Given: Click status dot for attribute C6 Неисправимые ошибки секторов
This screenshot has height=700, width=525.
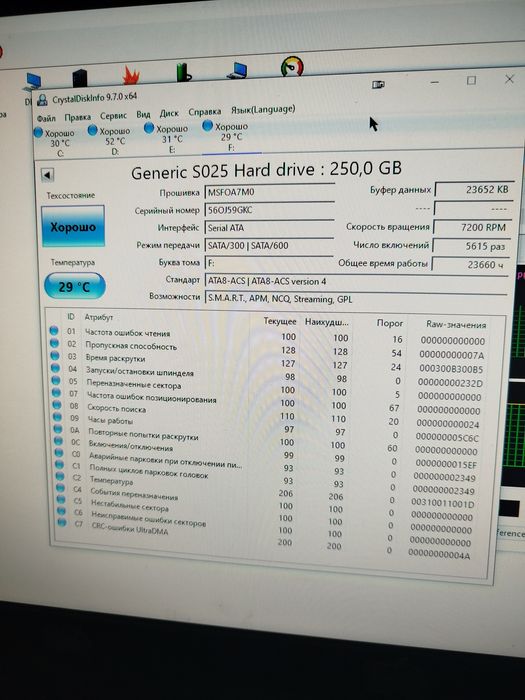Looking at the screenshot, I should click(61, 511).
